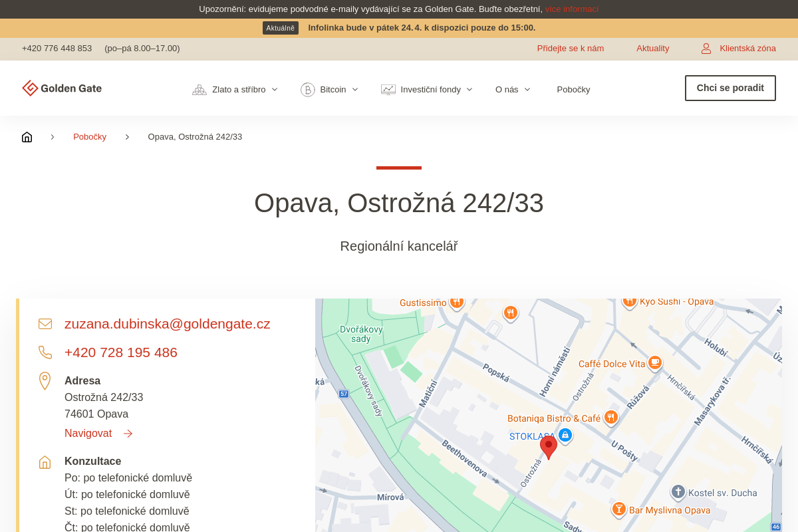Viewport: 798px width, 532px height.
Task: Click top phone number +420 776 448 853
Action: click(x=57, y=49)
